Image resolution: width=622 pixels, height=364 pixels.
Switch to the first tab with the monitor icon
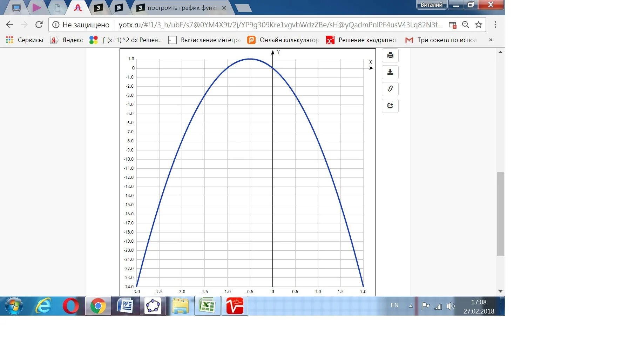tap(16, 8)
